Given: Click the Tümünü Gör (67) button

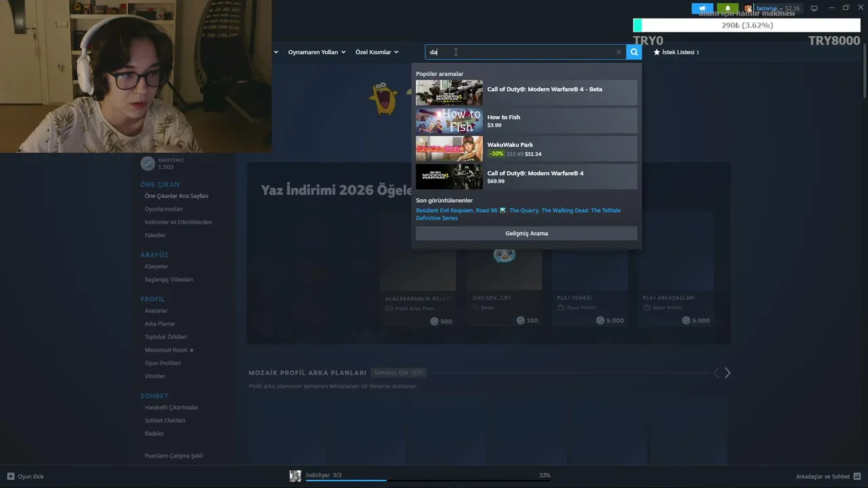Looking at the screenshot, I should click(x=399, y=373).
